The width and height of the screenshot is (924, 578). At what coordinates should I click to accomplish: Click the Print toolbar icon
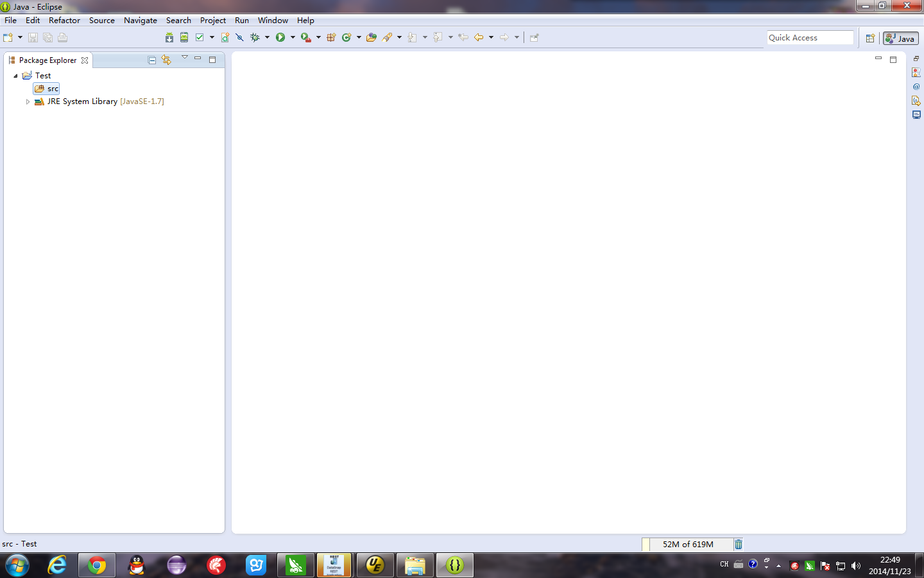[x=63, y=37]
